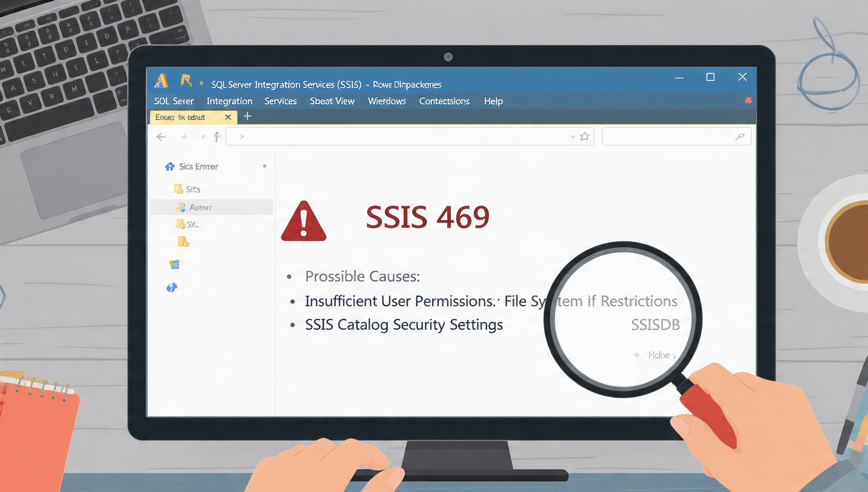Click the red warning triangle icon

[x=303, y=222]
